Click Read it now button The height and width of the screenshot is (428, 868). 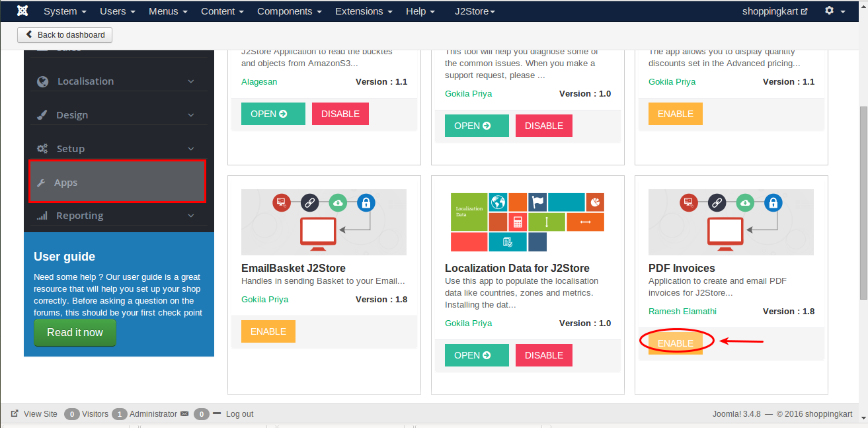(75, 333)
